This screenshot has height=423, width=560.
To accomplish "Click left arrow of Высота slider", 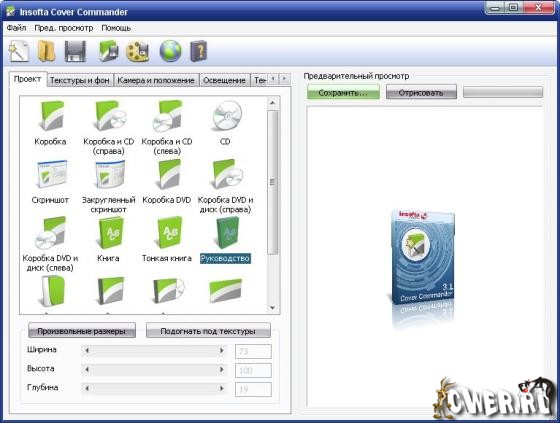I will [87, 370].
